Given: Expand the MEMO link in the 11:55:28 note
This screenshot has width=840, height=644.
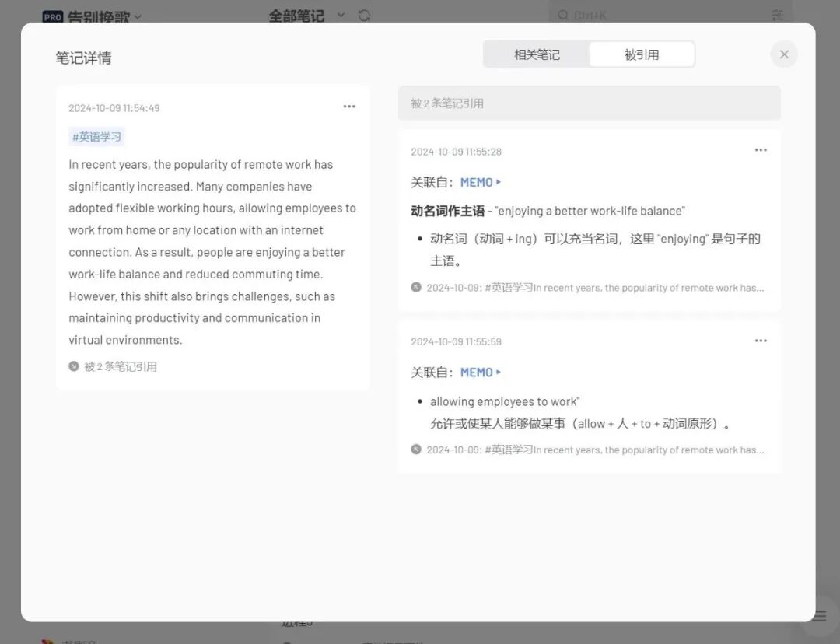Looking at the screenshot, I should tap(481, 182).
